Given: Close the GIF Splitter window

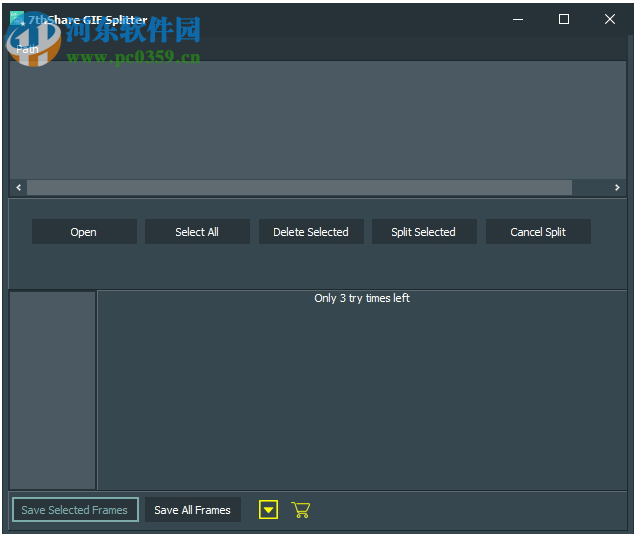Looking at the screenshot, I should [610, 19].
